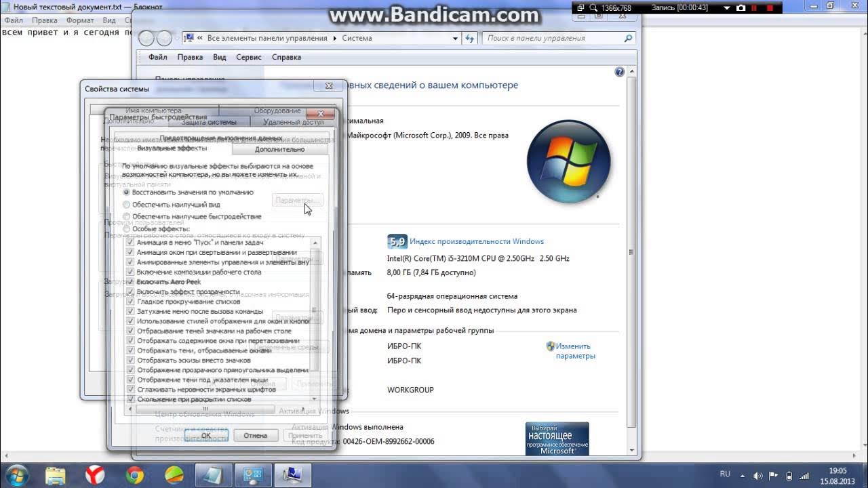Open the Start menu orb
Image resolution: width=868 pixels, height=488 pixels.
[17, 474]
